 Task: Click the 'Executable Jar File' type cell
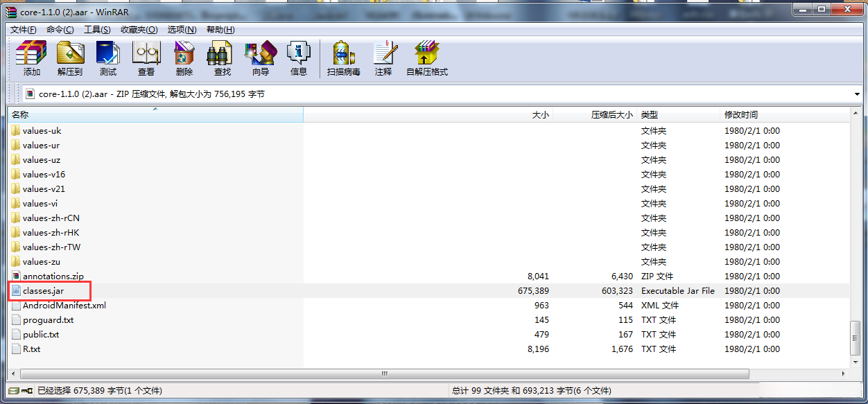(x=678, y=291)
